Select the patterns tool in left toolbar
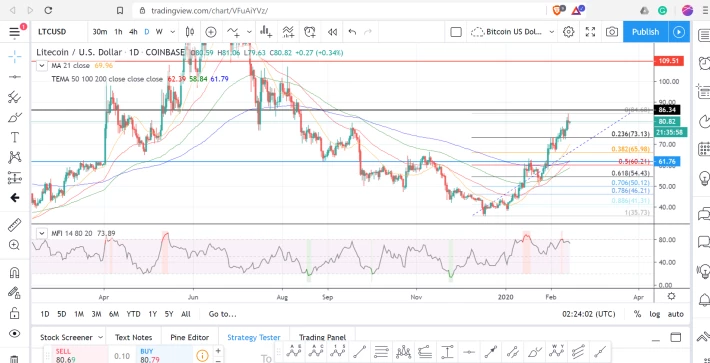Image resolution: width=710 pixels, height=363 pixels. coord(14,158)
